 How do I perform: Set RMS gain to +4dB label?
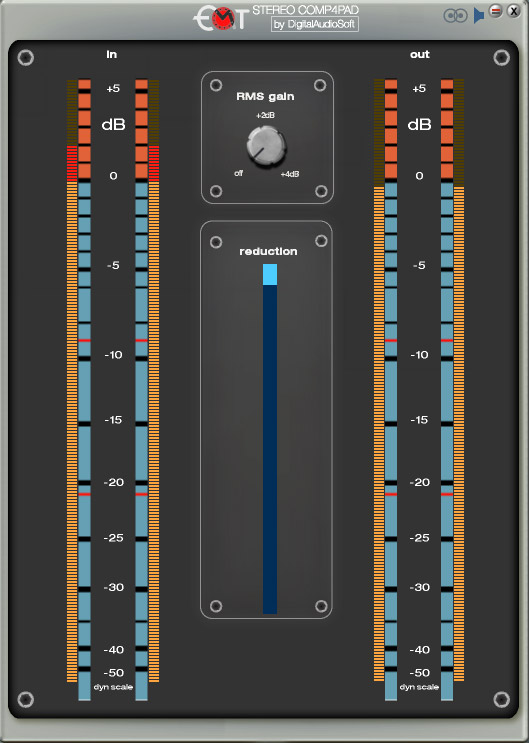(x=290, y=174)
